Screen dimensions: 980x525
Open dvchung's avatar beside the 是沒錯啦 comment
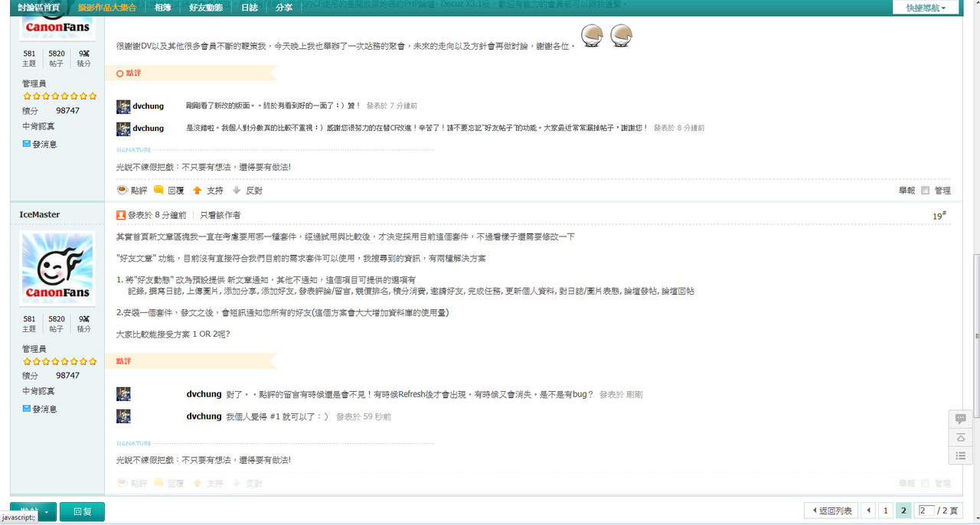(123, 129)
